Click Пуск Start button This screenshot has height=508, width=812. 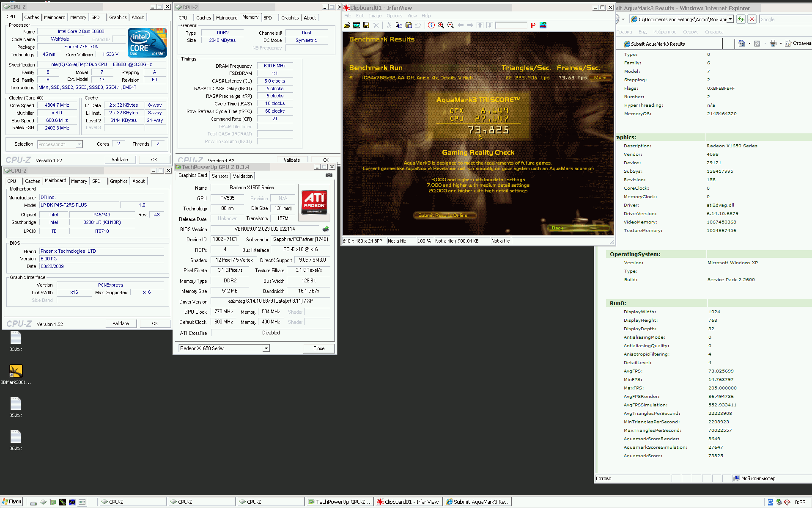pyautogui.click(x=11, y=502)
